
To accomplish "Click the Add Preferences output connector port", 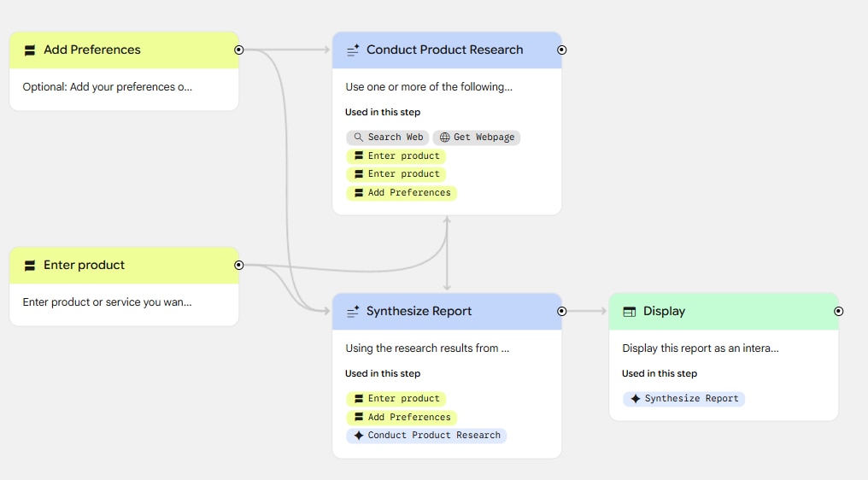I will pyautogui.click(x=239, y=50).
